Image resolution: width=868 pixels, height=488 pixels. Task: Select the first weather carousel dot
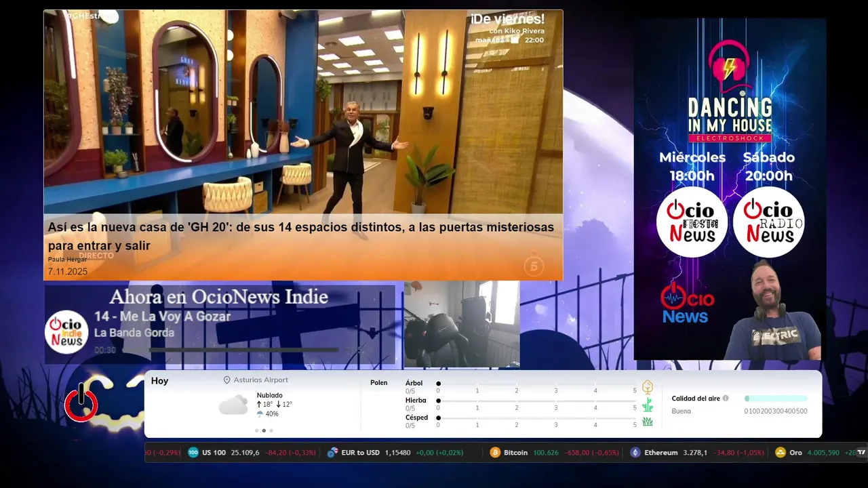pos(256,430)
